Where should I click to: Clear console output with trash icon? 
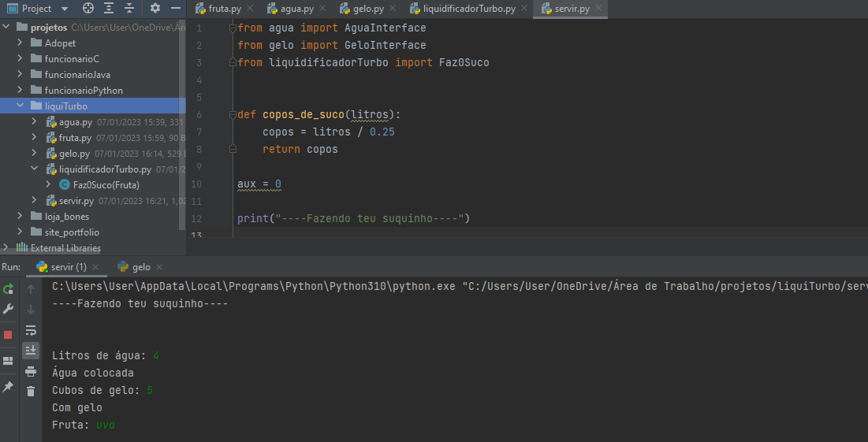click(31, 391)
